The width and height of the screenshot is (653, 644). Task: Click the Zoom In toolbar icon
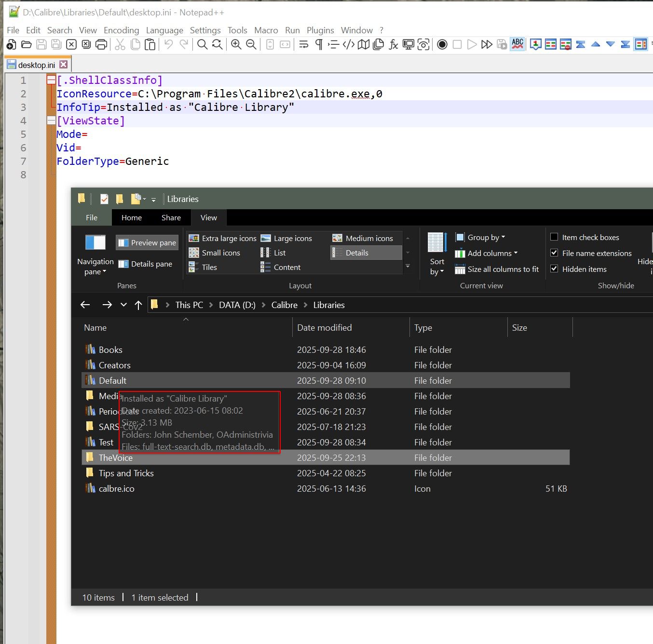click(236, 45)
